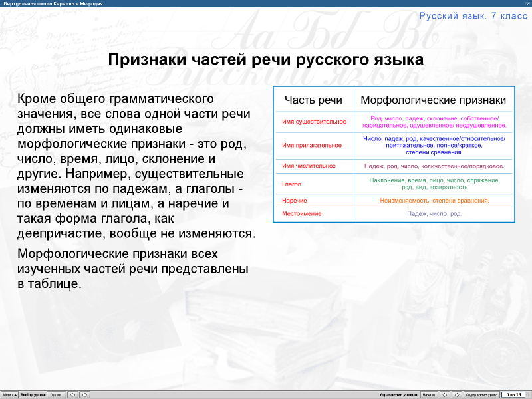532x399 pixels.
Task: Click the left navigation icon at bottom-left toolbar
Action: 72,394
